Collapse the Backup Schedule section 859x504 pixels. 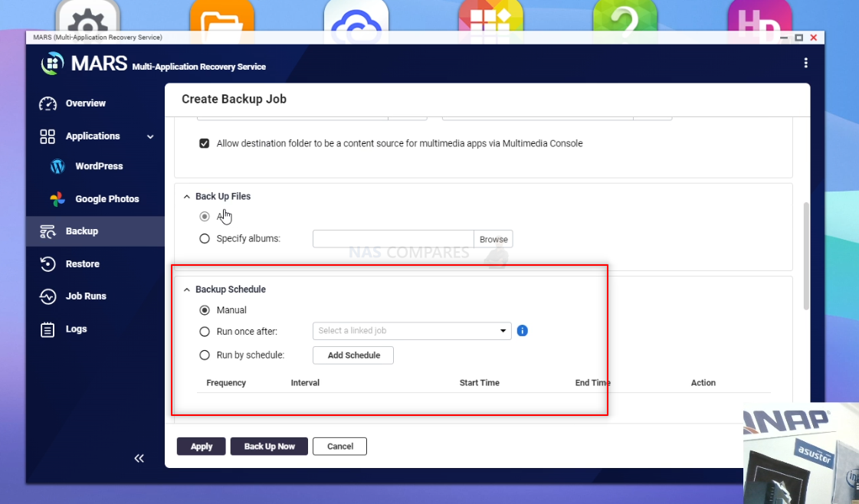coord(187,290)
